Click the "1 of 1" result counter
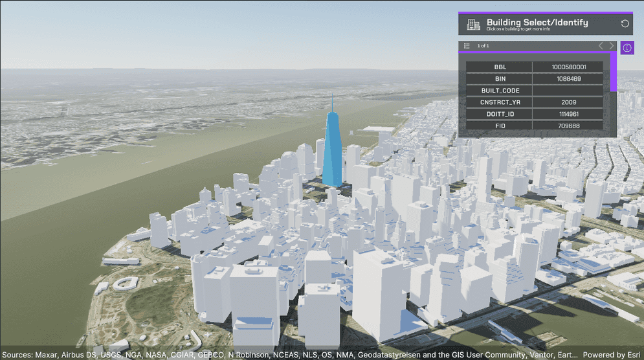Image resolution: width=644 pixels, height=360 pixels. 483,46
